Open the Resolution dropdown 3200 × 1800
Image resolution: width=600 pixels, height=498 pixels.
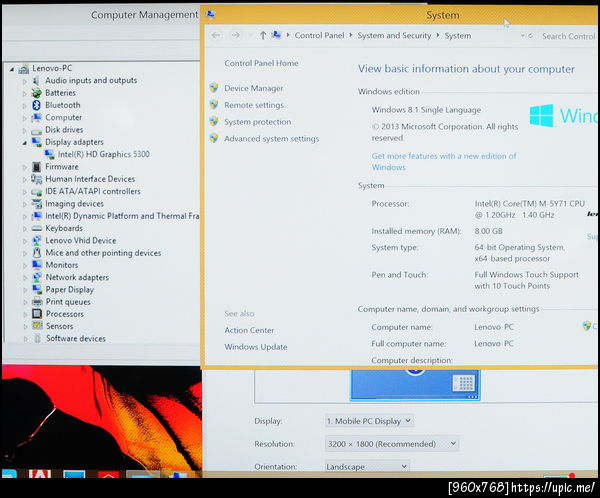(392, 444)
